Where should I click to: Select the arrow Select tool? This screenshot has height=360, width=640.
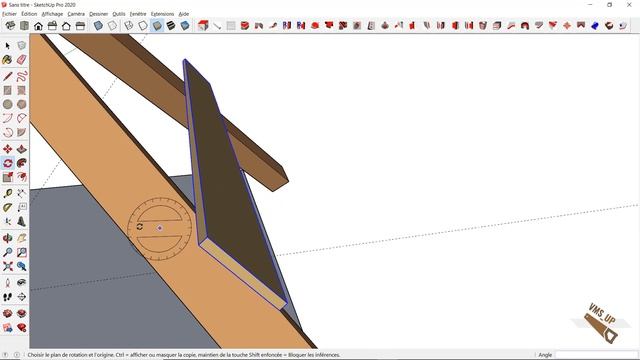8,46
